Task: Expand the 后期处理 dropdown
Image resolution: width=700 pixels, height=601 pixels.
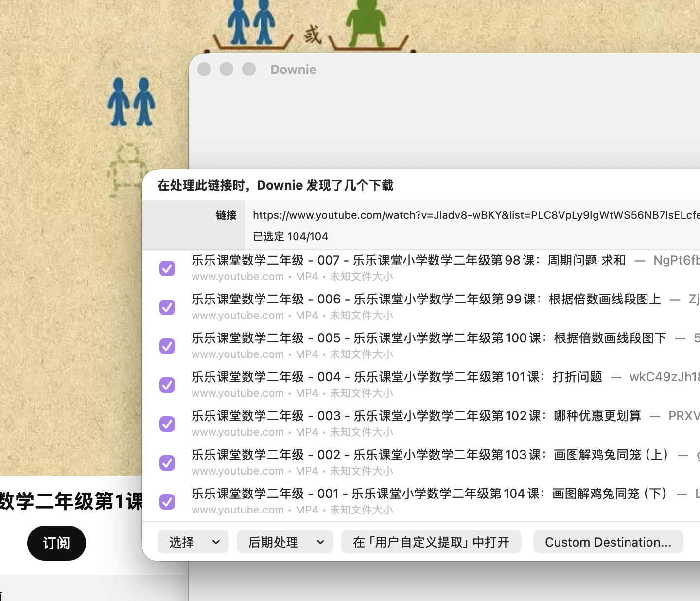Action: (x=285, y=542)
